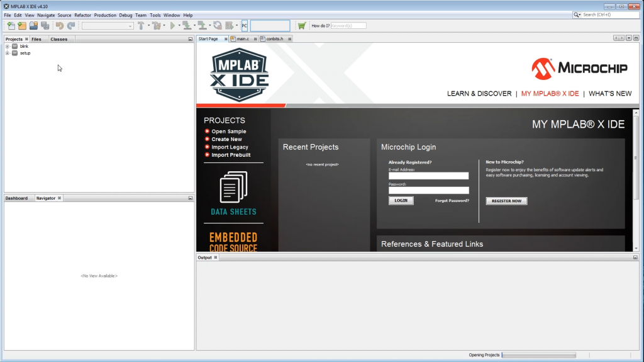This screenshot has width=644, height=362.
Task: Click the Forgot Password? link
Action: pos(452,201)
